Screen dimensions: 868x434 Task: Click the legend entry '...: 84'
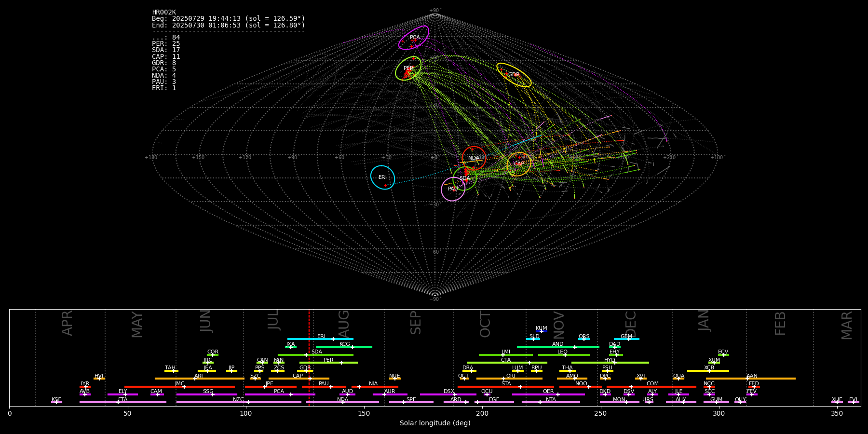[x=166, y=38]
